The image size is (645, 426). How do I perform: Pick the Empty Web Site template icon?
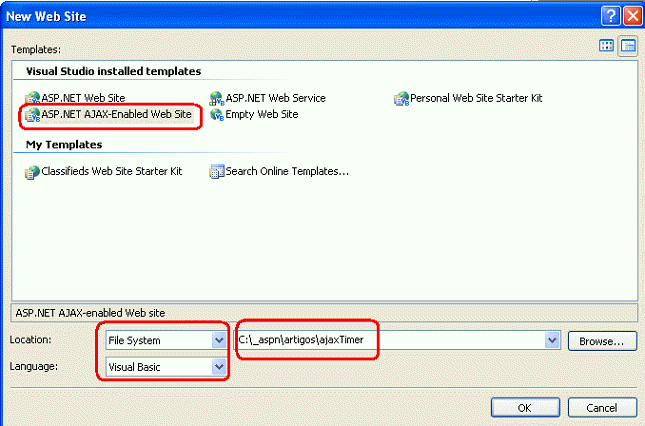216,114
